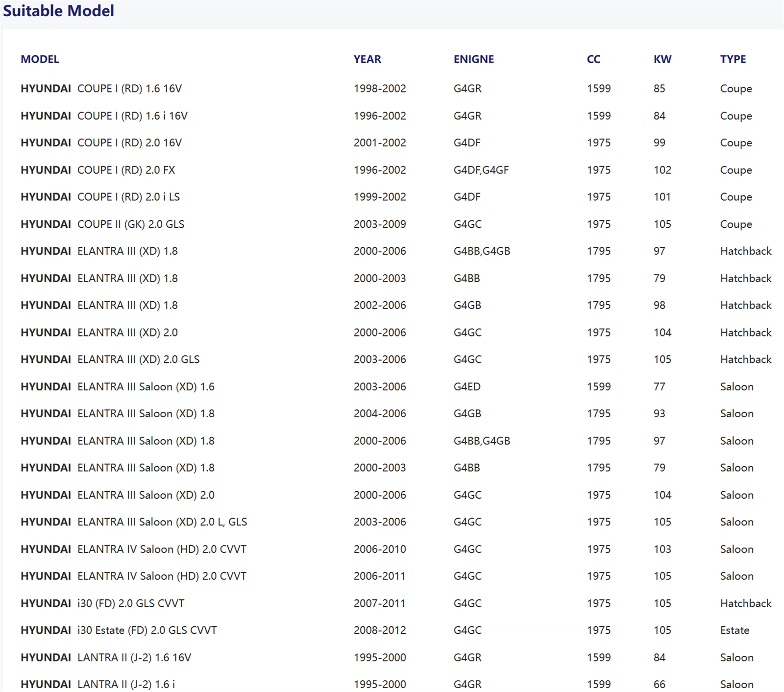Click the ENIGNE column header
The height and width of the screenshot is (692, 784).
pyautogui.click(x=473, y=59)
